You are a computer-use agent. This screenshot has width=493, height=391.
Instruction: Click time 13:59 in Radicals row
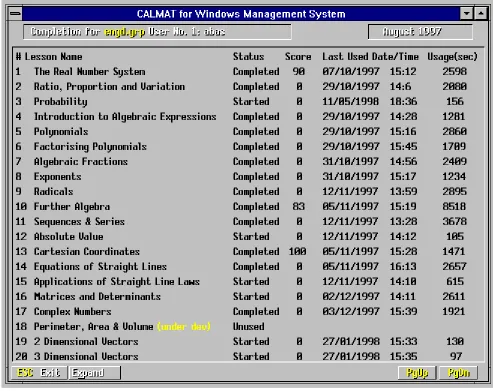[403, 192]
